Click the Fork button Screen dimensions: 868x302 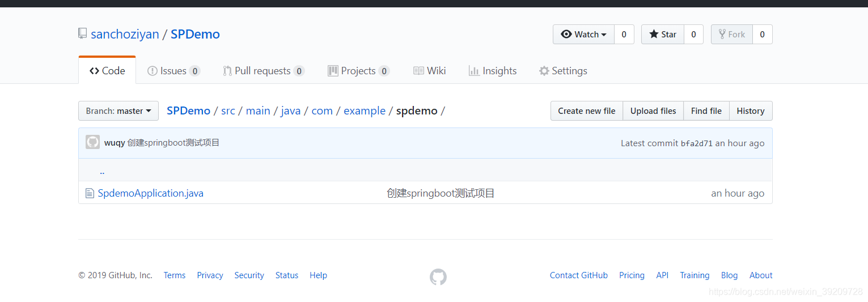(x=732, y=35)
